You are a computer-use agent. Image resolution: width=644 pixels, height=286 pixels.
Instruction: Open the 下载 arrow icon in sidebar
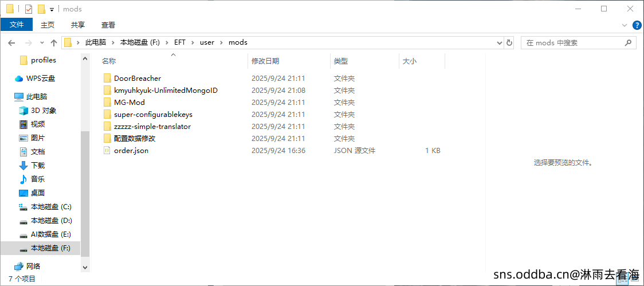tap(23, 166)
